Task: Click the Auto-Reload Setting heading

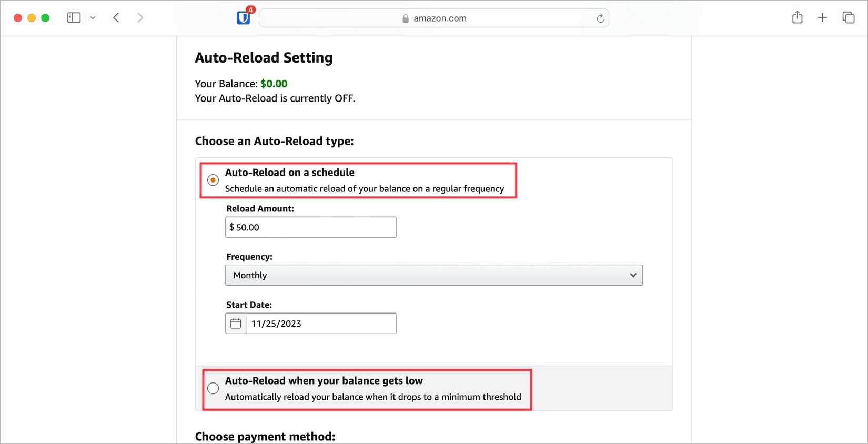Action: (264, 58)
